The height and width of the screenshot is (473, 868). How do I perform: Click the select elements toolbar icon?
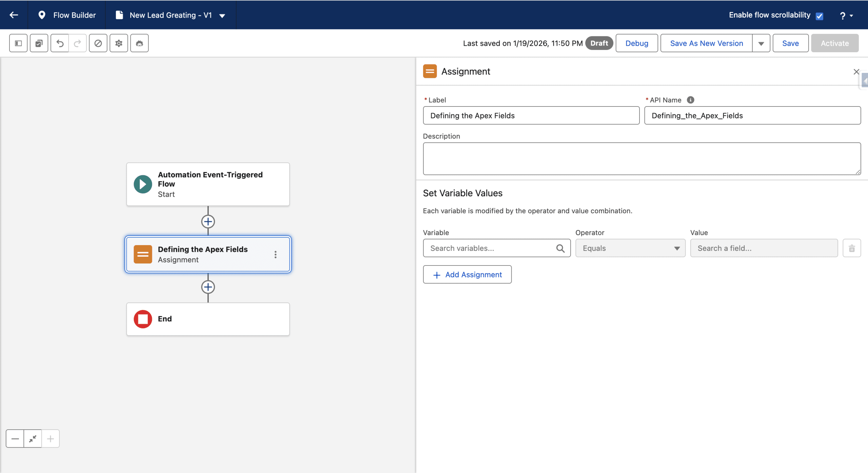tap(39, 43)
